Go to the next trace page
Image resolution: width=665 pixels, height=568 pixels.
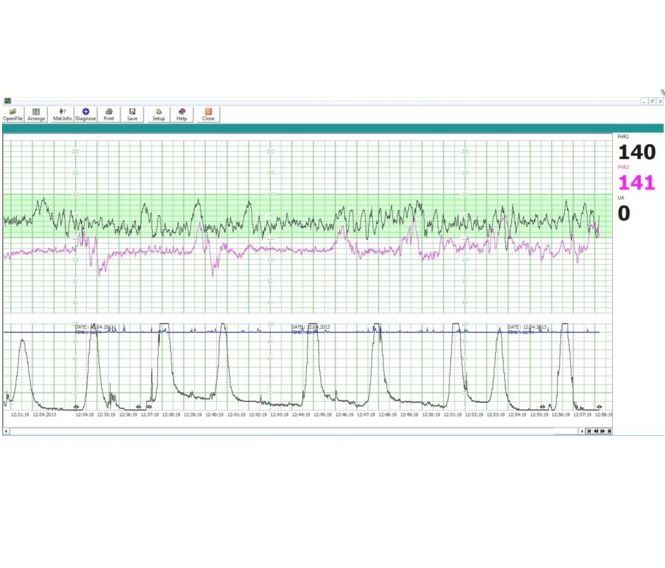602,431
